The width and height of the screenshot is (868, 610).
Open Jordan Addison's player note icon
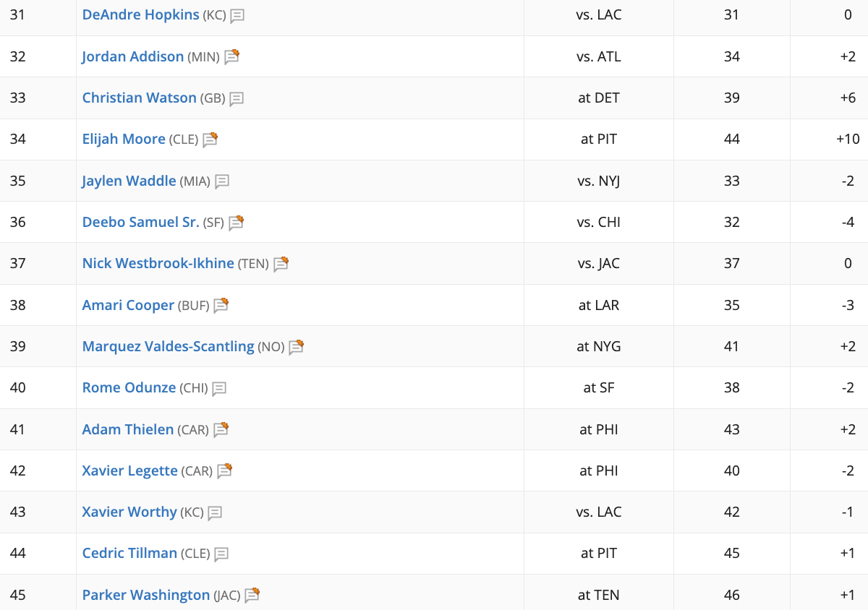click(x=231, y=56)
